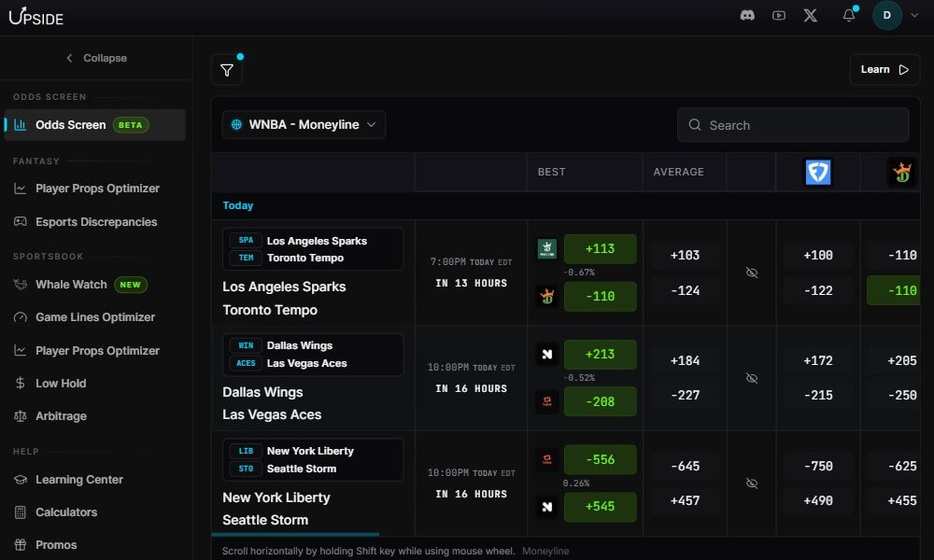Image resolution: width=934 pixels, height=560 pixels.
Task: Click FanDuel odds -122 for Tempo
Action: point(818,290)
